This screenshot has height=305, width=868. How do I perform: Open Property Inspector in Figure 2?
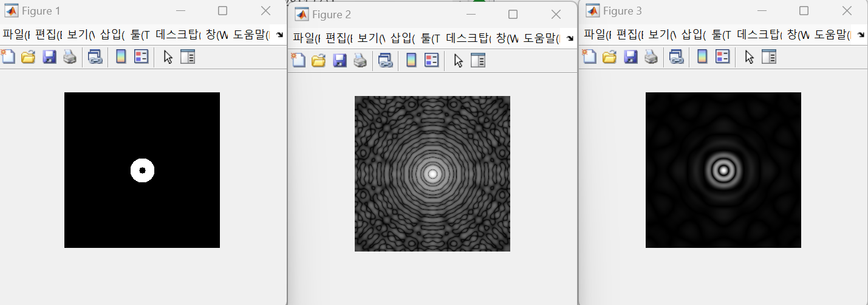click(x=478, y=60)
